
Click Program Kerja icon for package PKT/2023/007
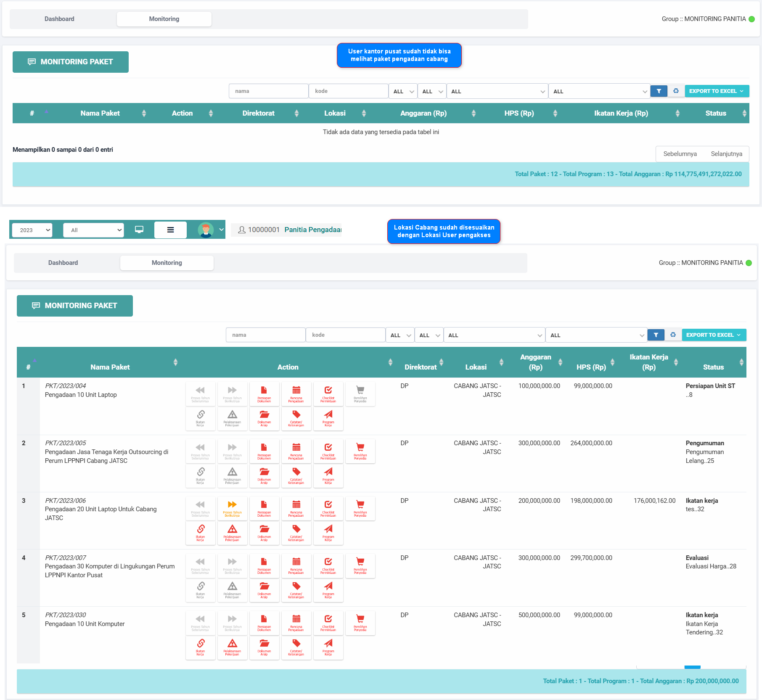[x=328, y=590]
